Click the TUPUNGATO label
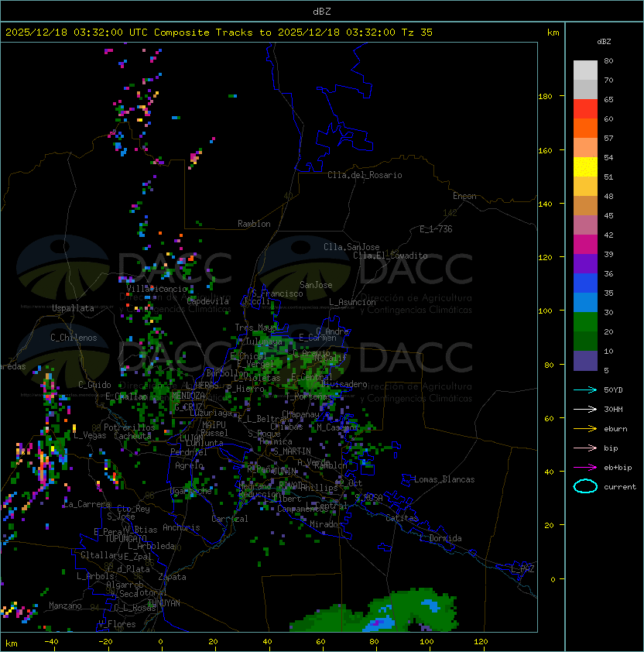 tap(125, 538)
